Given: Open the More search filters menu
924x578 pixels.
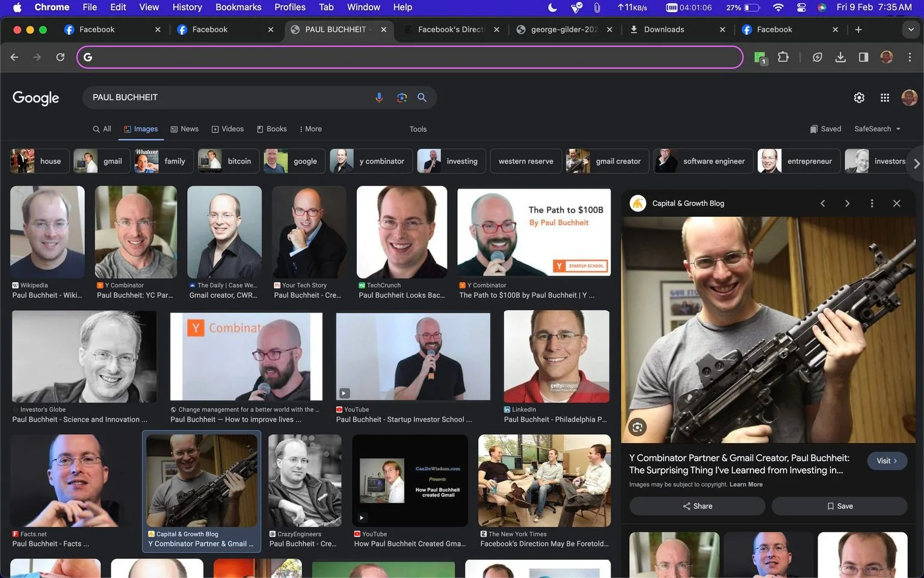Looking at the screenshot, I should [x=310, y=129].
